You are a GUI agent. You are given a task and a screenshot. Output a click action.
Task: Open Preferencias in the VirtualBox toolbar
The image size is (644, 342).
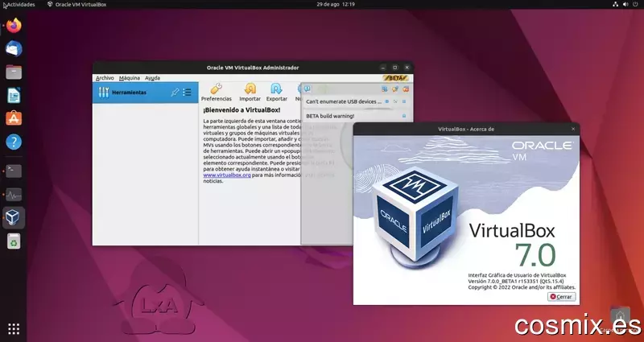[x=217, y=93]
